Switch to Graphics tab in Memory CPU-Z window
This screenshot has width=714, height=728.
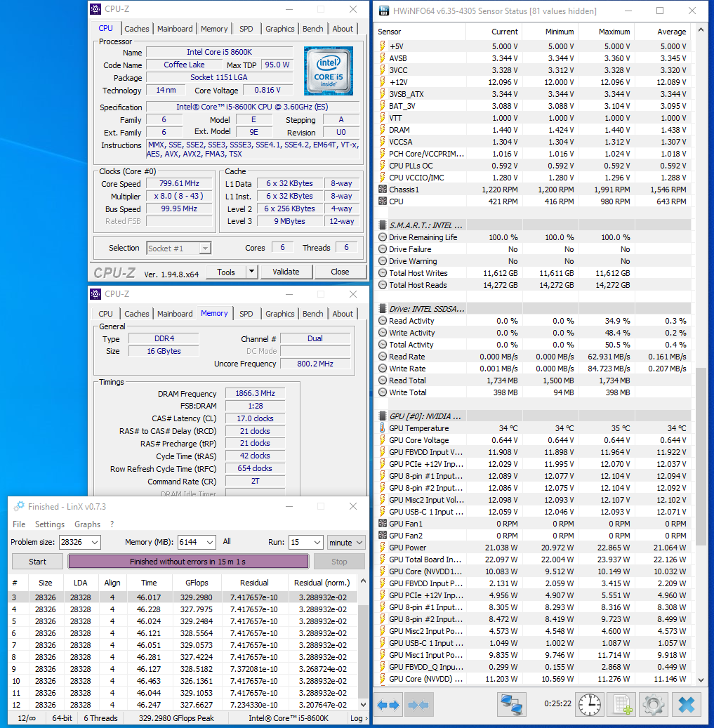pos(279,314)
